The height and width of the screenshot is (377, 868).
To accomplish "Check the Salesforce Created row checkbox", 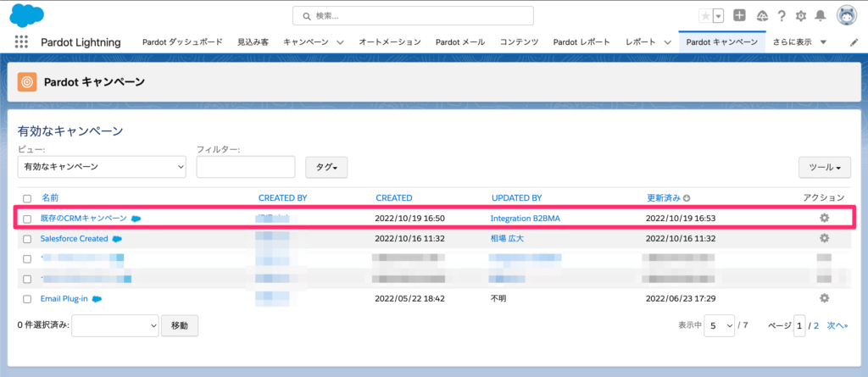I will pyautogui.click(x=27, y=239).
